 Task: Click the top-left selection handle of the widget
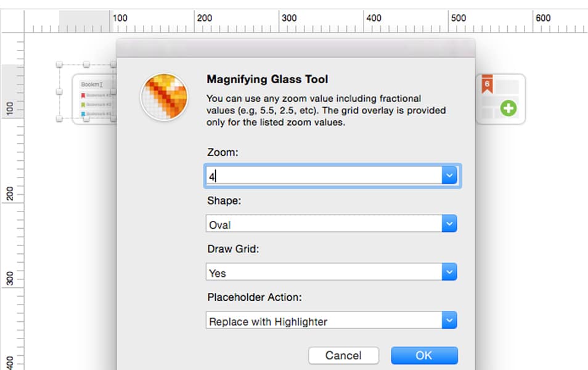[x=59, y=64]
